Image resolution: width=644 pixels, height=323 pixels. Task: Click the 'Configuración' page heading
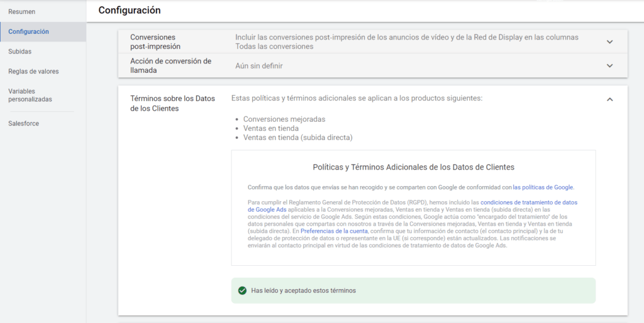pyautogui.click(x=130, y=10)
